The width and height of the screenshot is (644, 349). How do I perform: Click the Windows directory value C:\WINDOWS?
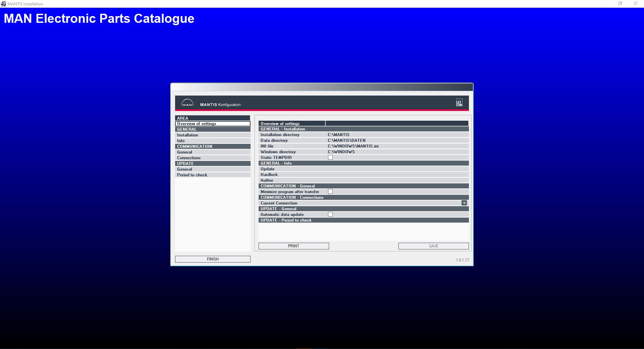[341, 152]
